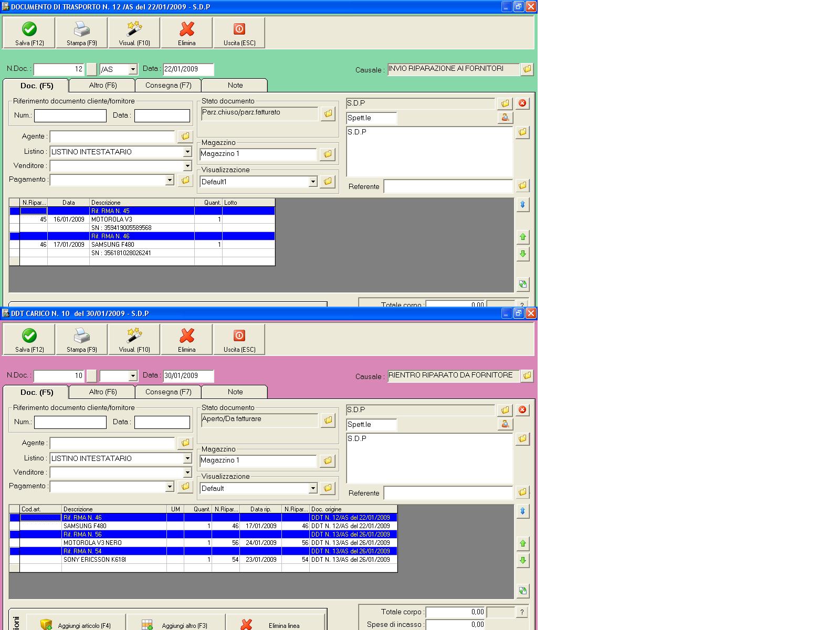Viewport: 840px width, 630px height.
Task: Select row MOTOROLA V3 in Trasporto grid
Action: click(142, 219)
